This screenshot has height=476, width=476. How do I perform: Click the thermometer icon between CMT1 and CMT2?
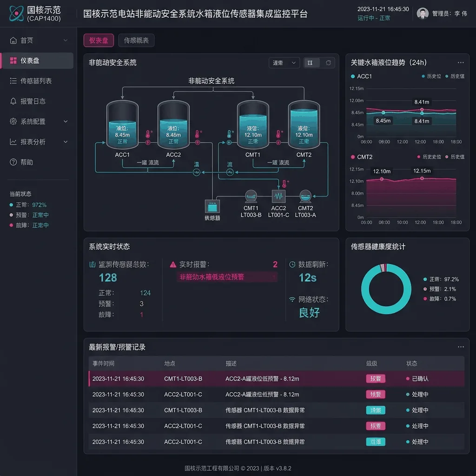(278, 134)
